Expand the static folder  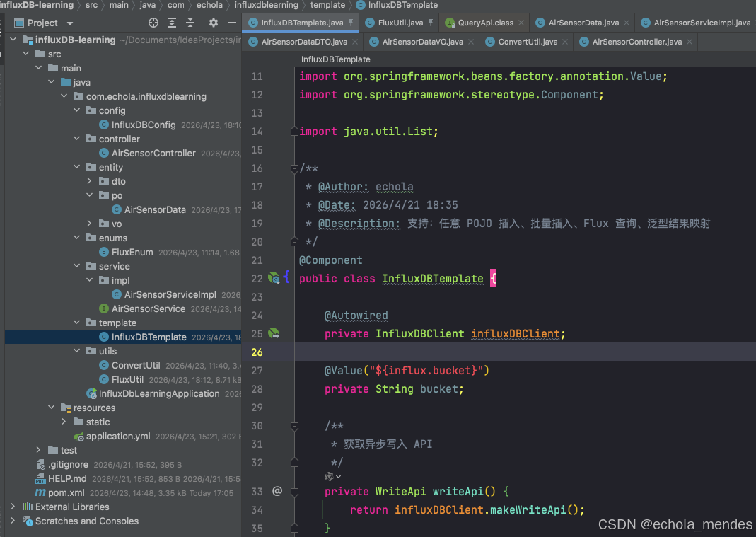[x=64, y=422]
